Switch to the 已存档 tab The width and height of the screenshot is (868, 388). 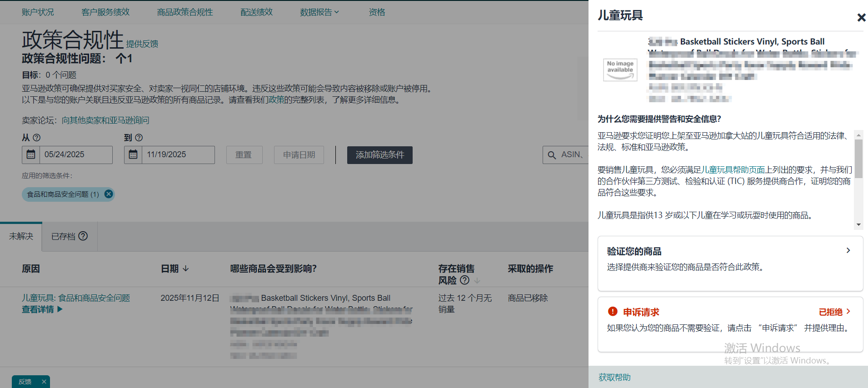pos(63,236)
